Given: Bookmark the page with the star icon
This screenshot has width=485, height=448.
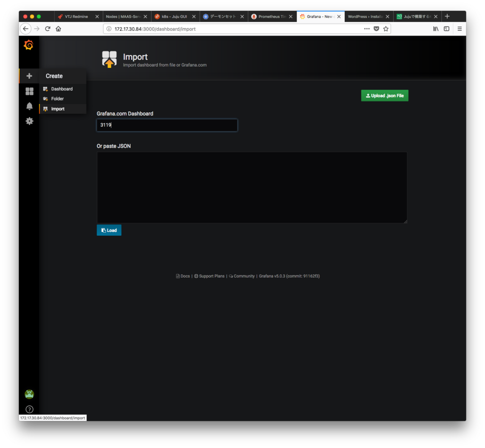Looking at the screenshot, I should point(386,29).
